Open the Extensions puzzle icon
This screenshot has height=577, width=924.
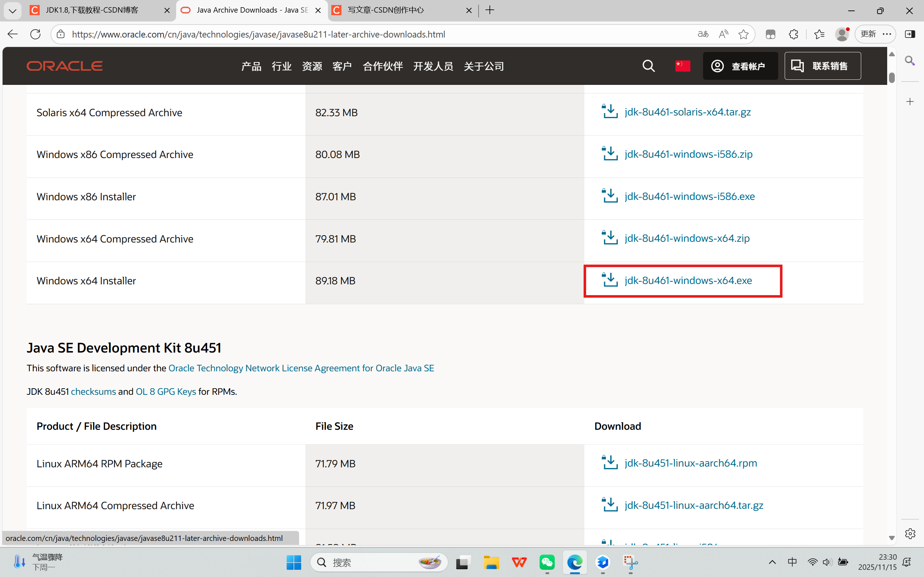coord(793,34)
